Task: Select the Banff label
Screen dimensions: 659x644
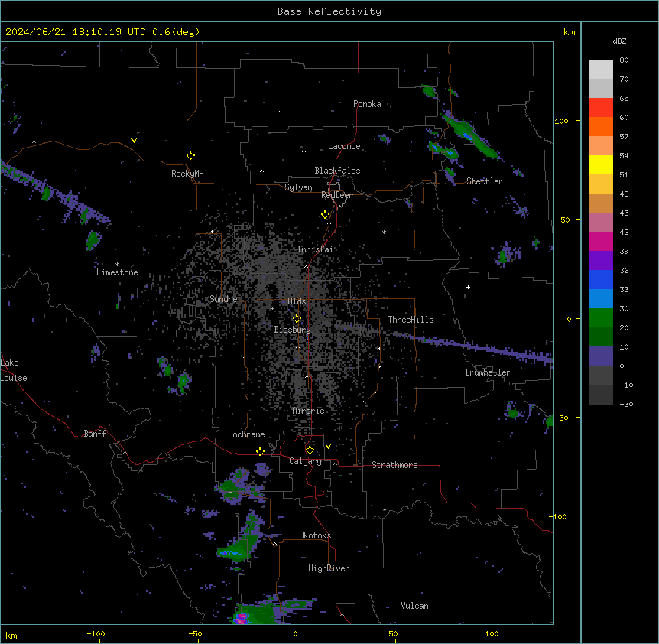Action: (95, 434)
